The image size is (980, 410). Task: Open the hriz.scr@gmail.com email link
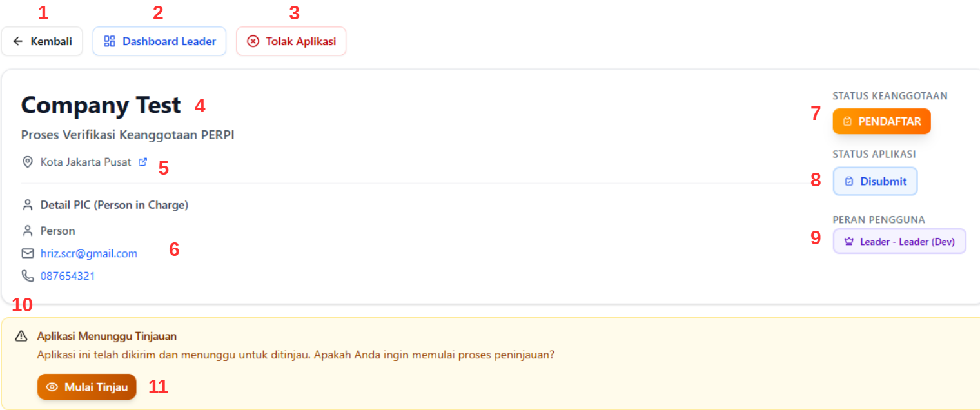[89, 253]
